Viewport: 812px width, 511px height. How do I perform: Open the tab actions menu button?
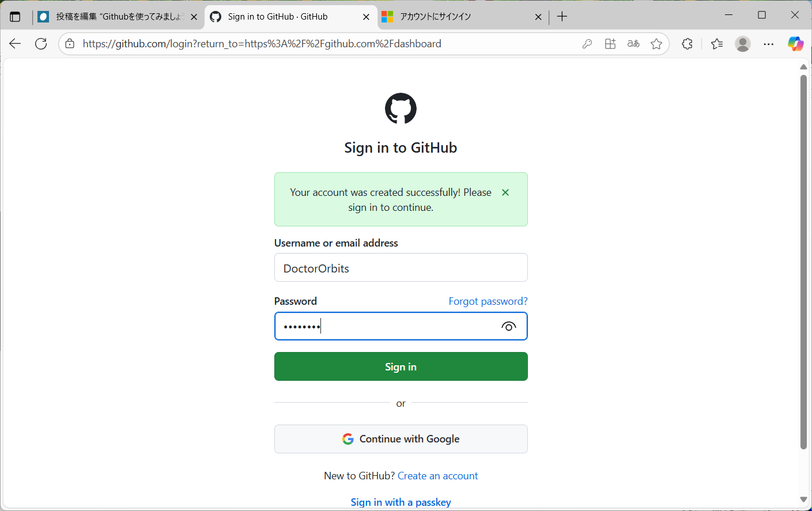click(x=15, y=17)
